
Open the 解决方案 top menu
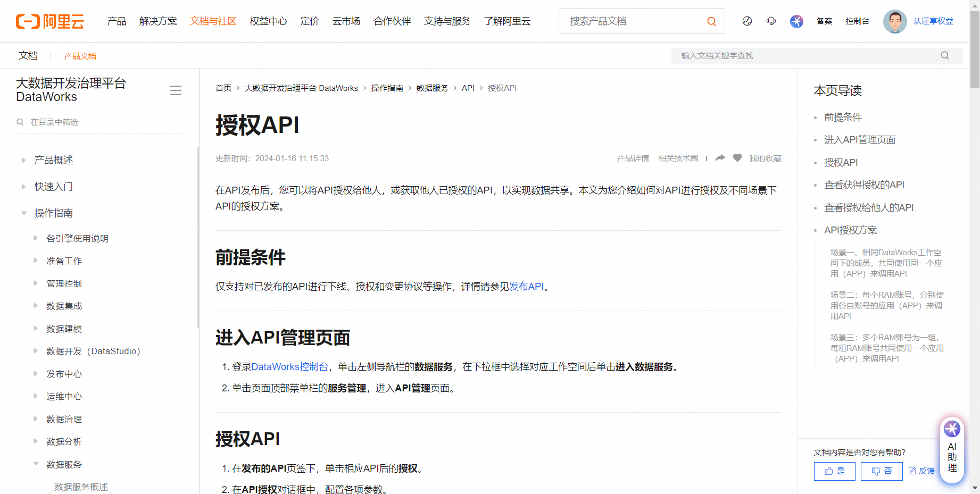158,21
